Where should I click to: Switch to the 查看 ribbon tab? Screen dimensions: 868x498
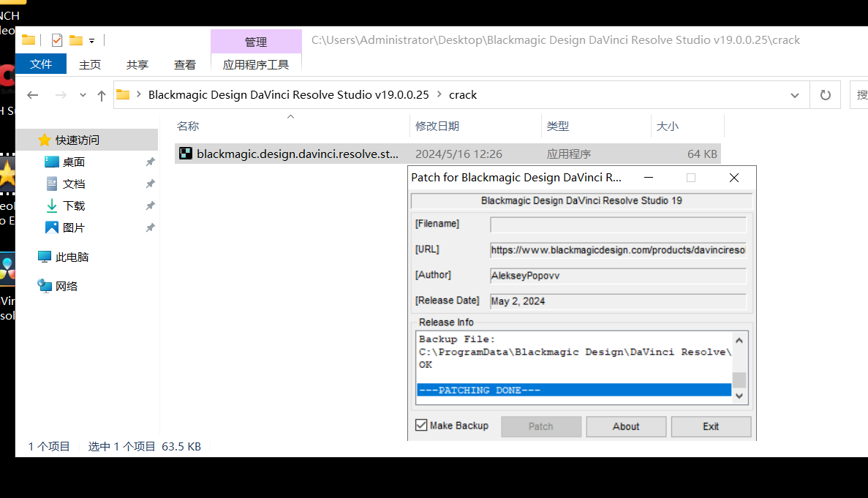click(185, 65)
